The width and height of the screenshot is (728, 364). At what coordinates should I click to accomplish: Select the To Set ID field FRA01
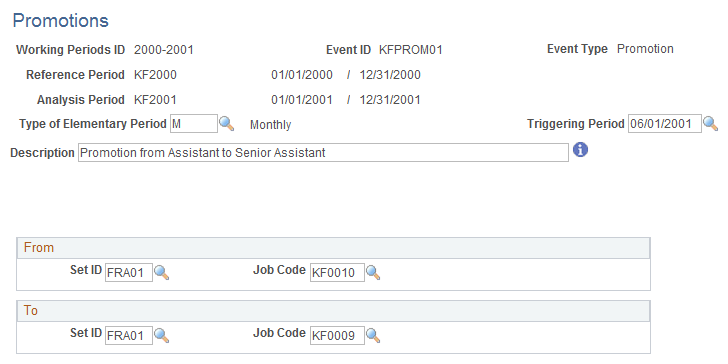pos(129,335)
